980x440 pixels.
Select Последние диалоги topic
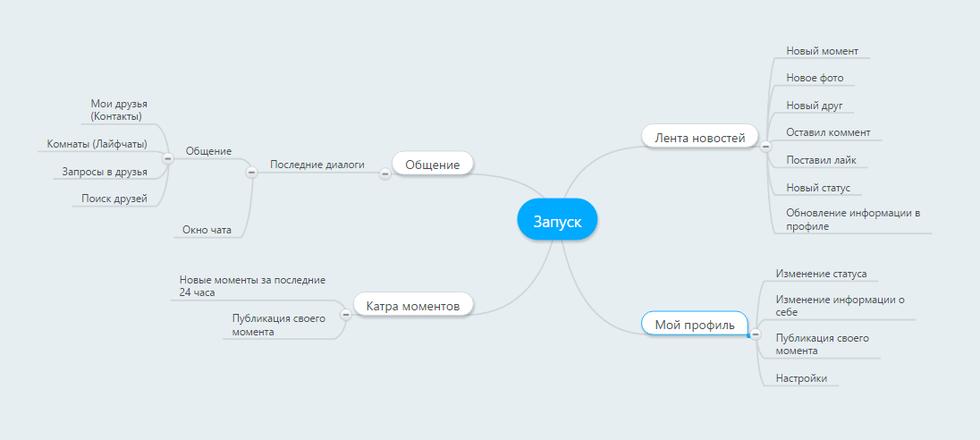pos(317,165)
